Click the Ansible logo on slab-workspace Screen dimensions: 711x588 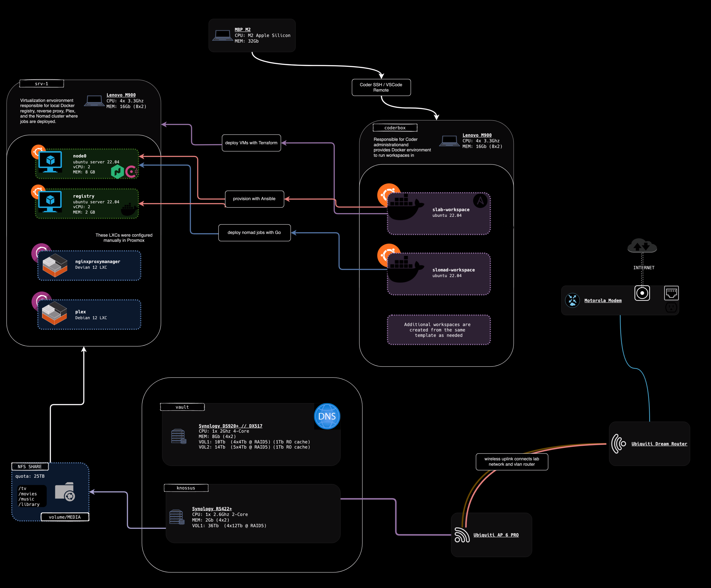coord(480,201)
